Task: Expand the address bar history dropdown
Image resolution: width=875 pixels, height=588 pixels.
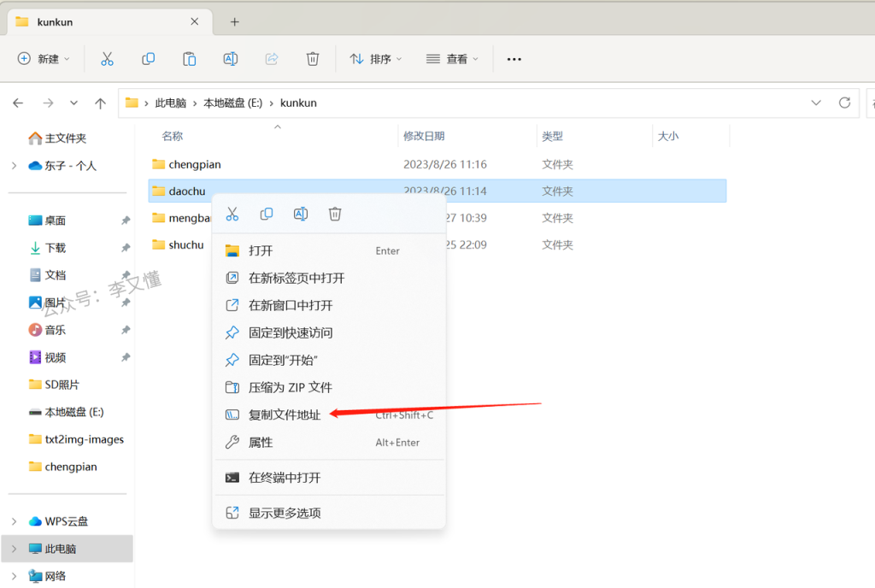Action: [815, 103]
